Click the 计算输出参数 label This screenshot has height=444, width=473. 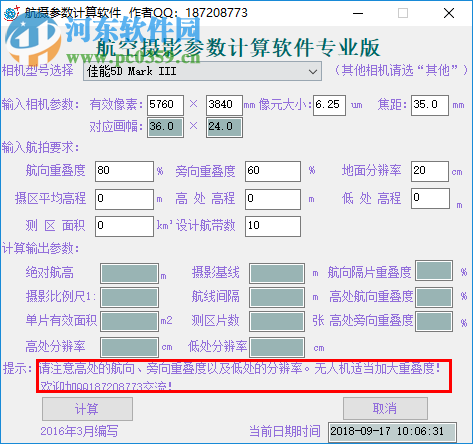[41, 248]
